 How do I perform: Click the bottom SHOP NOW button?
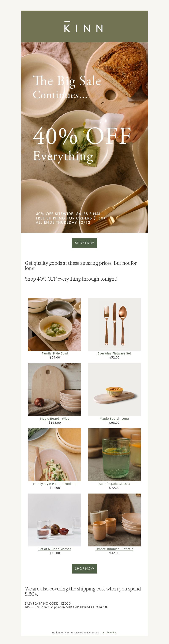point(84,568)
